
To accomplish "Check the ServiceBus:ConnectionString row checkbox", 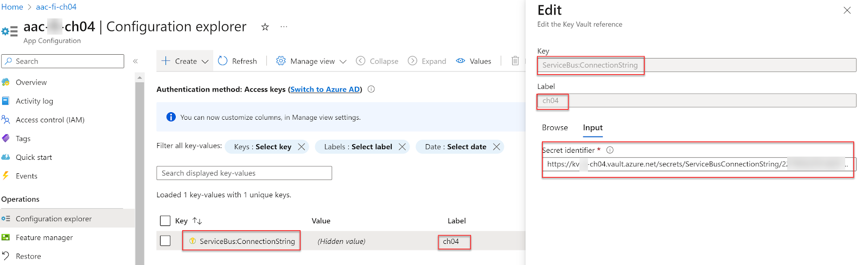I will [165, 241].
